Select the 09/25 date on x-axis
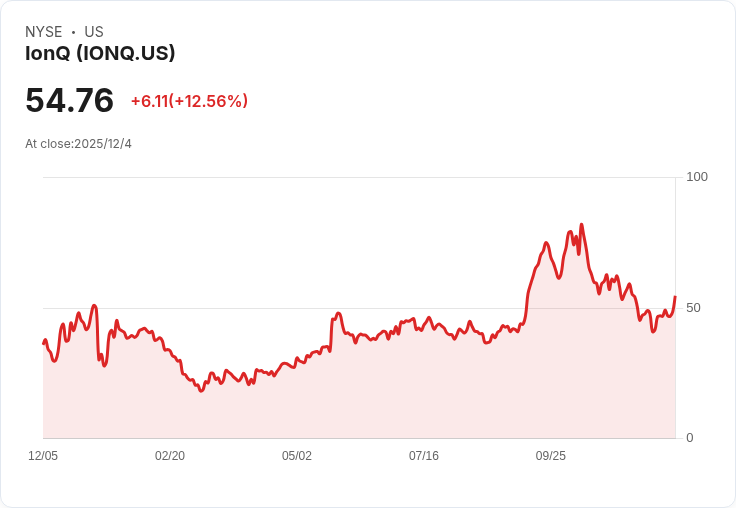 551,456
